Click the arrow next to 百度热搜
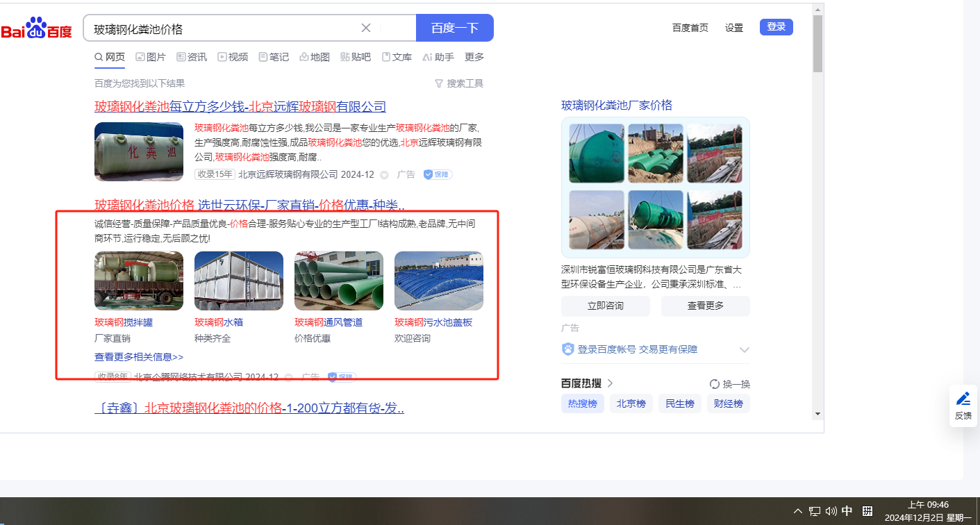This screenshot has width=980, height=525. point(611,383)
